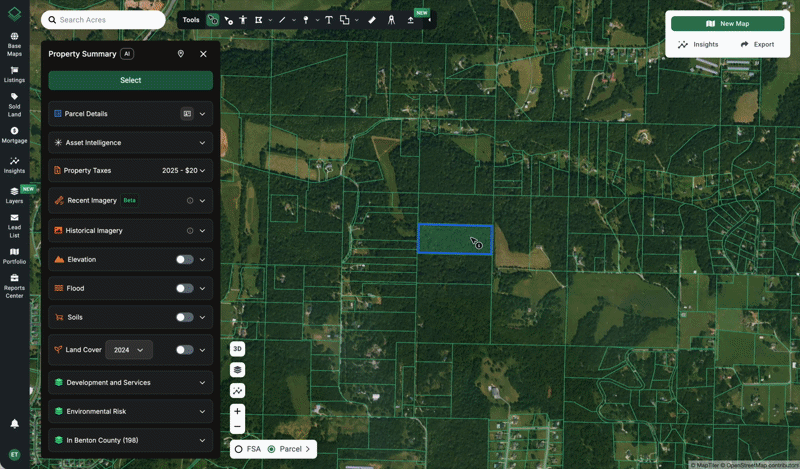800x469 pixels.
Task: Open Sold Land in sidebar
Action: coord(14,101)
